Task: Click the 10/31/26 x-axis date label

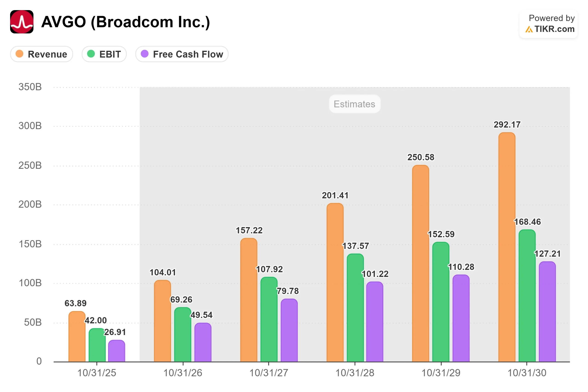Action: (x=183, y=373)
